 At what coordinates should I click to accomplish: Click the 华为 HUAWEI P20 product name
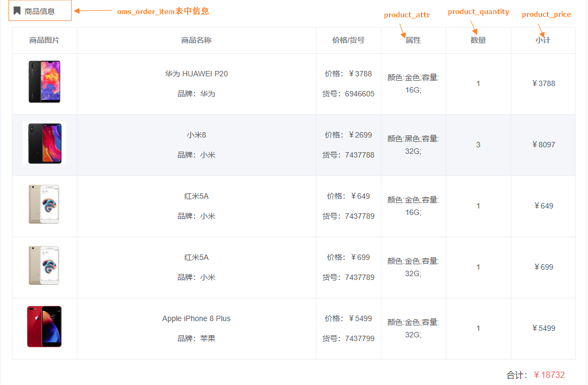click(196, 74)
